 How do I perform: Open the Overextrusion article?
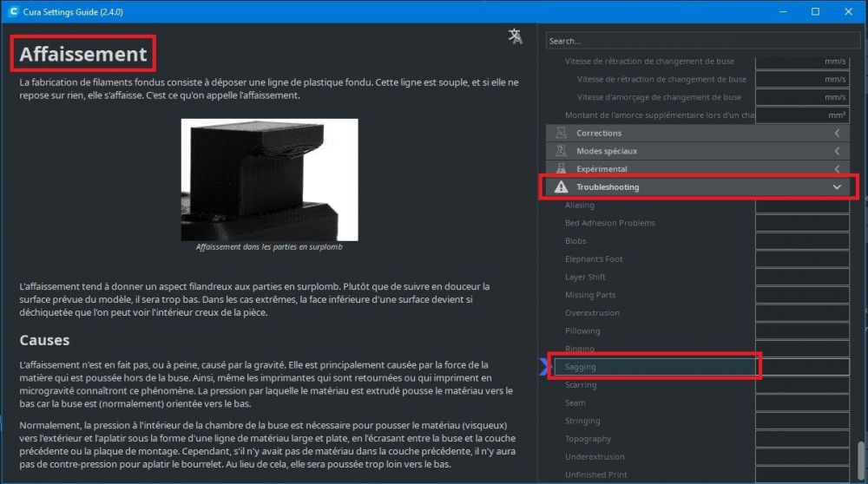coord(592,313)
